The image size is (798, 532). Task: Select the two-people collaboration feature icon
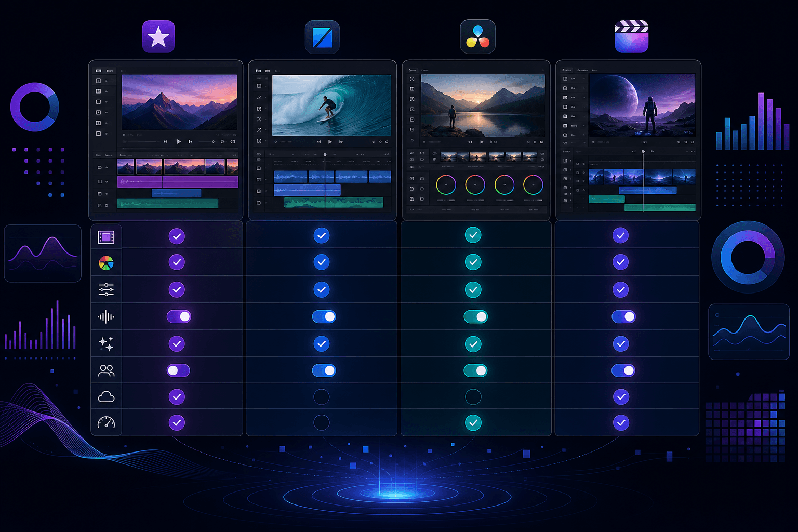coord(106,370)
